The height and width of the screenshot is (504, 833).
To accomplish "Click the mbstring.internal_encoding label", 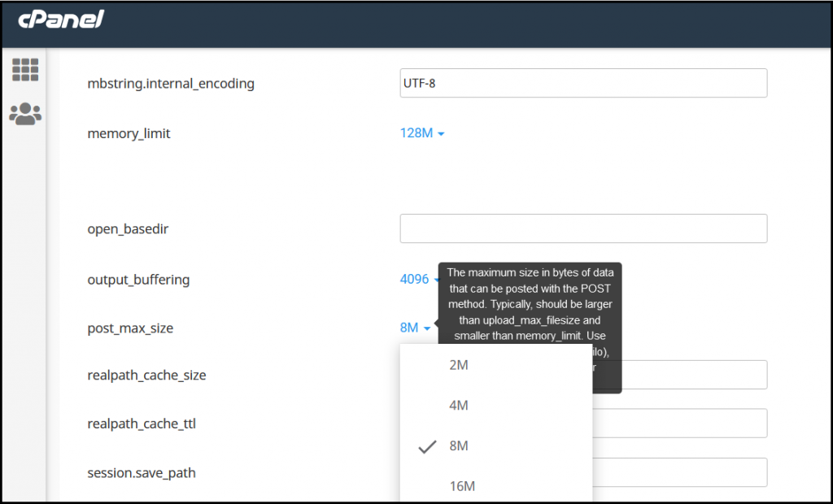I will pyautogui.click(x=171, y=84).
